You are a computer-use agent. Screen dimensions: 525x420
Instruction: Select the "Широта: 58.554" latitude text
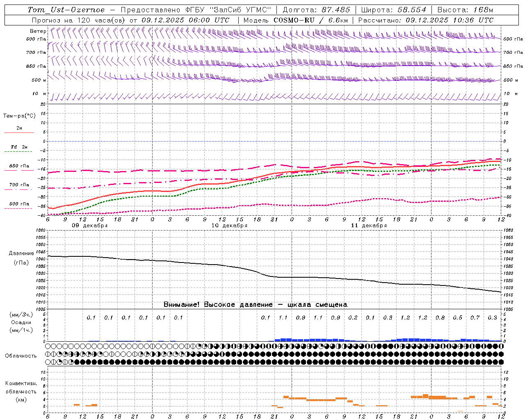394,10
